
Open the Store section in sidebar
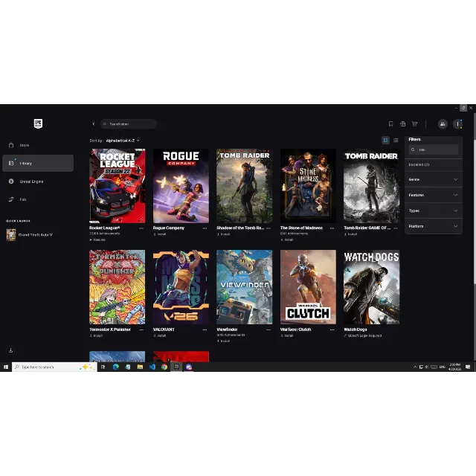(38, 145)
